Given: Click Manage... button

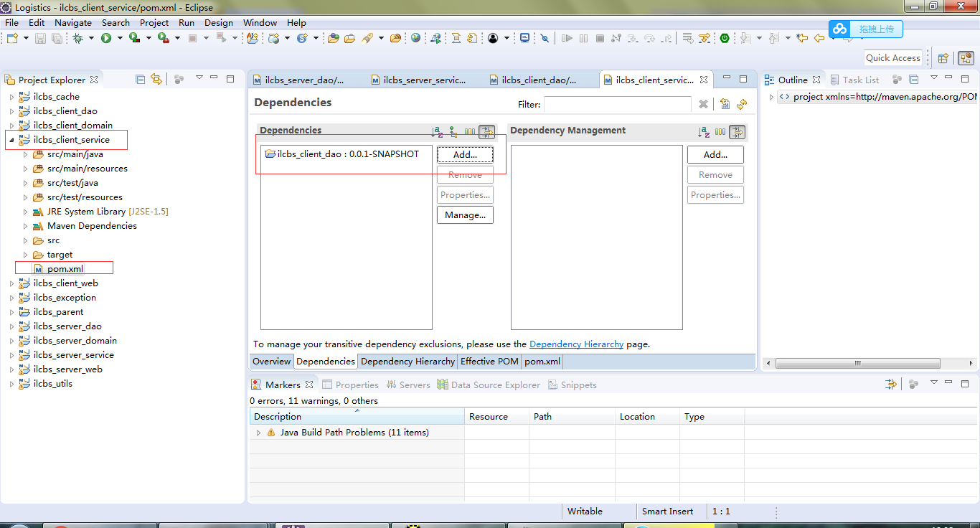Looking at the screenshot, I should click(x=465, y=214).
